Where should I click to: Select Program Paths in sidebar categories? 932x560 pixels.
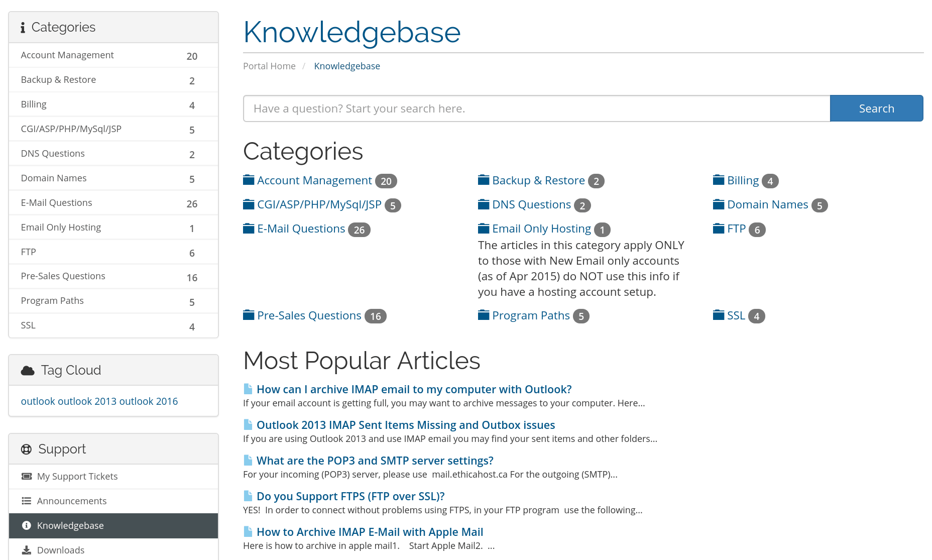(113, 301)
